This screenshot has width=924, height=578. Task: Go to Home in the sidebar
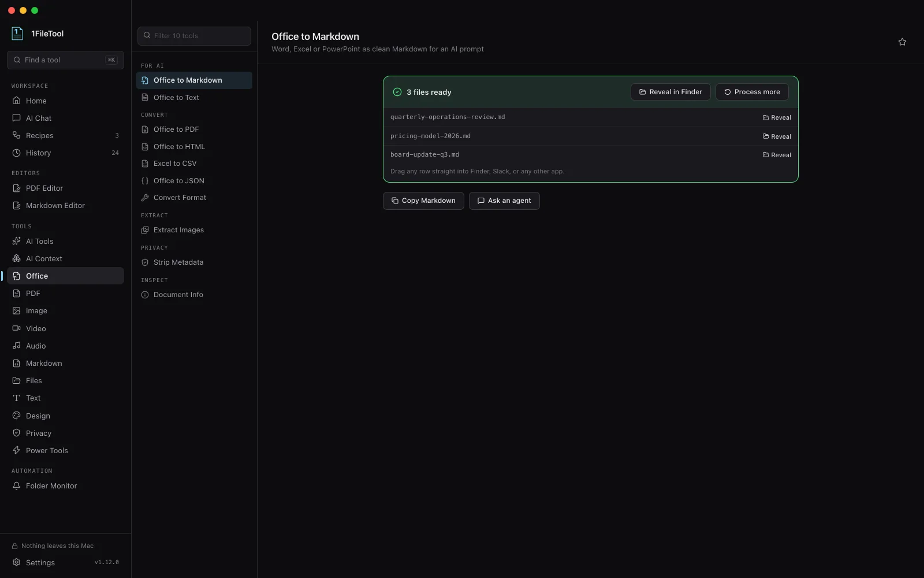coord(65,101)
